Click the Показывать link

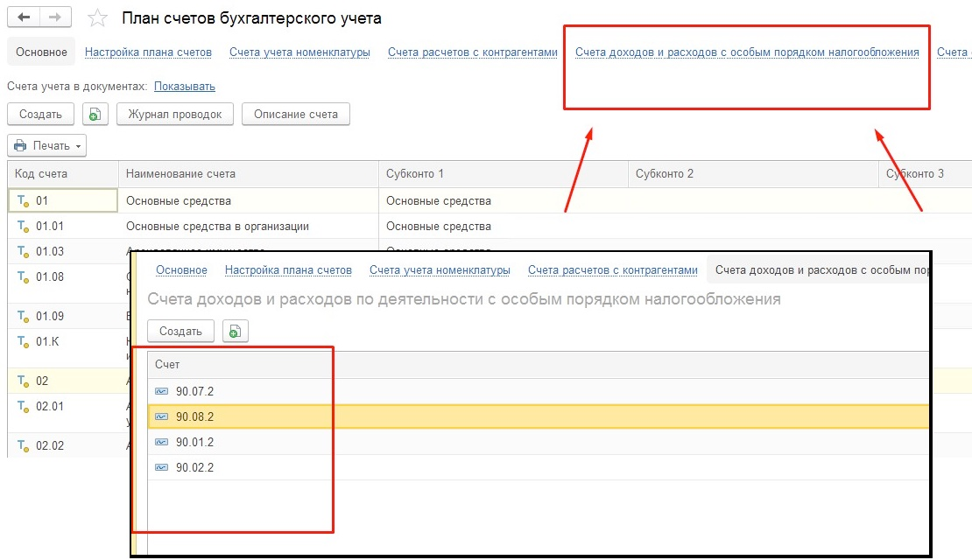tap(185, 86)
